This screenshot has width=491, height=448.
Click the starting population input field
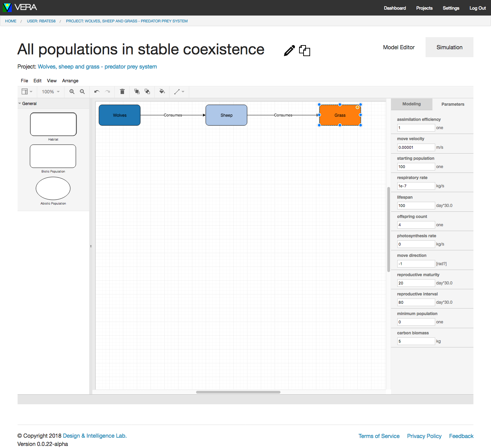[x=416, y=167]
